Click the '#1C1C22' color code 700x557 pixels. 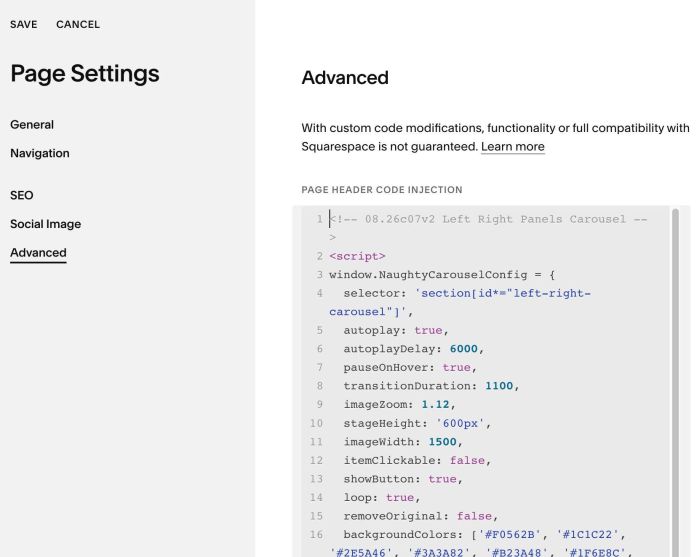pyautogui.click(x=588, y=535)
